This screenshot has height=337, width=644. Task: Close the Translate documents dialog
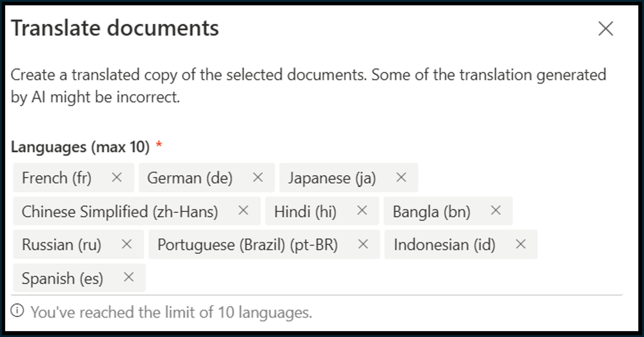[x=605, y=28]
